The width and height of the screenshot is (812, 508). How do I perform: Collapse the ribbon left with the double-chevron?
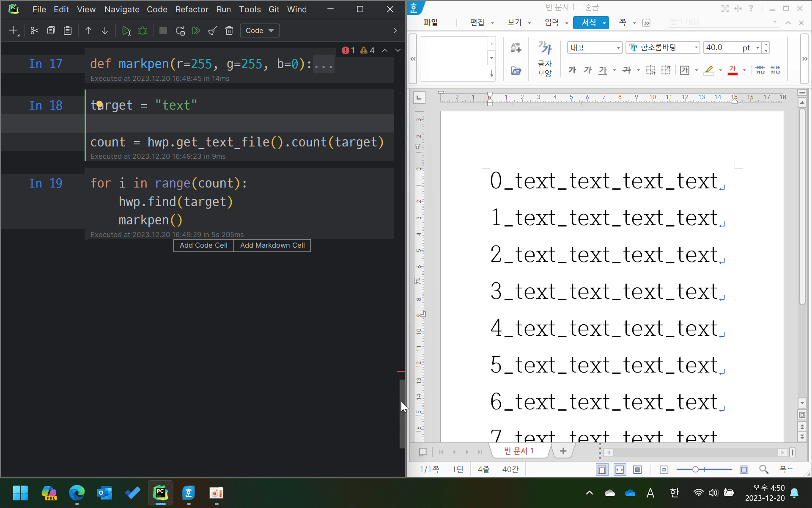pos(413,59)
